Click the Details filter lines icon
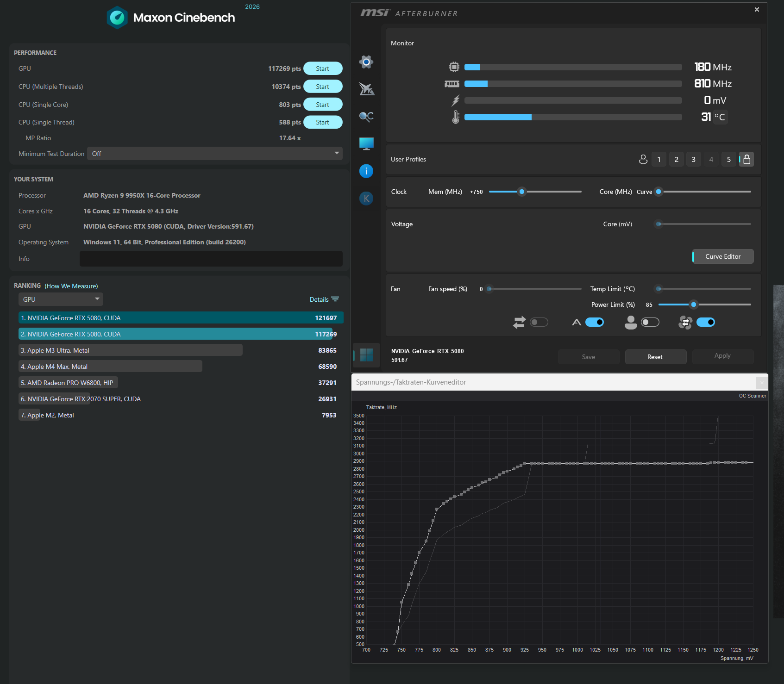This screenshot has height=684, width=784. (x=335, y=299)
